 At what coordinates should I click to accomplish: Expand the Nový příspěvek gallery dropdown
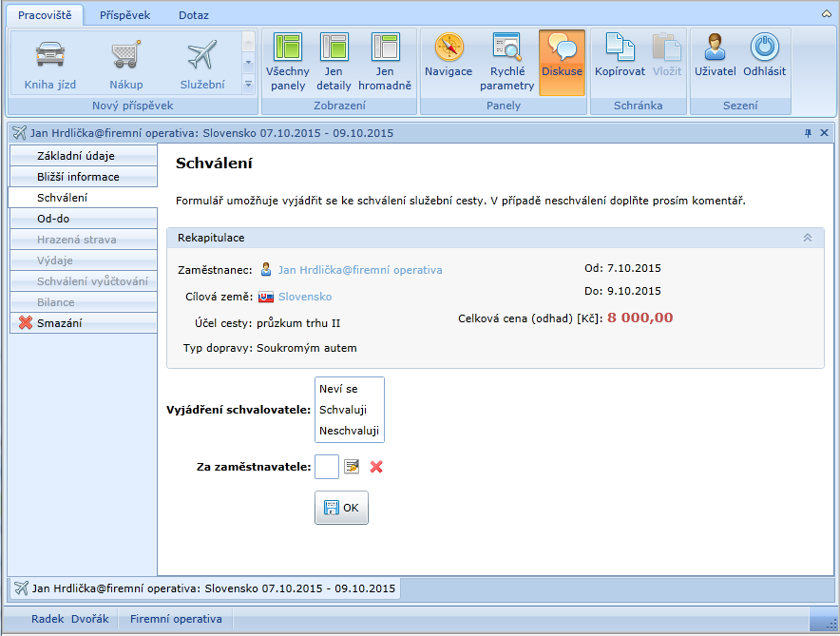click(x=249, y=85)
